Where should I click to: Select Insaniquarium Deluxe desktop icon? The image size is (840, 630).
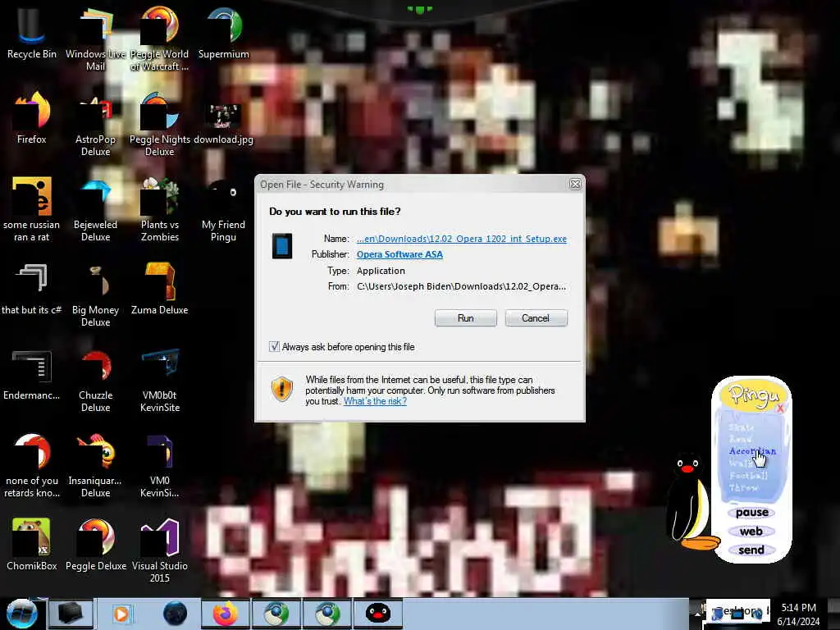coord(95,465)
